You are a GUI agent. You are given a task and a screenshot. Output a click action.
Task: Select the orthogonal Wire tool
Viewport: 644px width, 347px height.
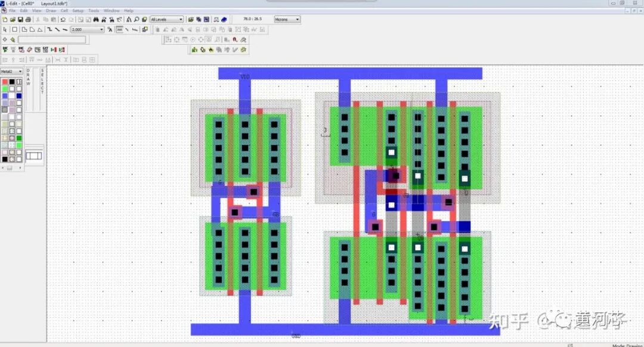[49, 30]
